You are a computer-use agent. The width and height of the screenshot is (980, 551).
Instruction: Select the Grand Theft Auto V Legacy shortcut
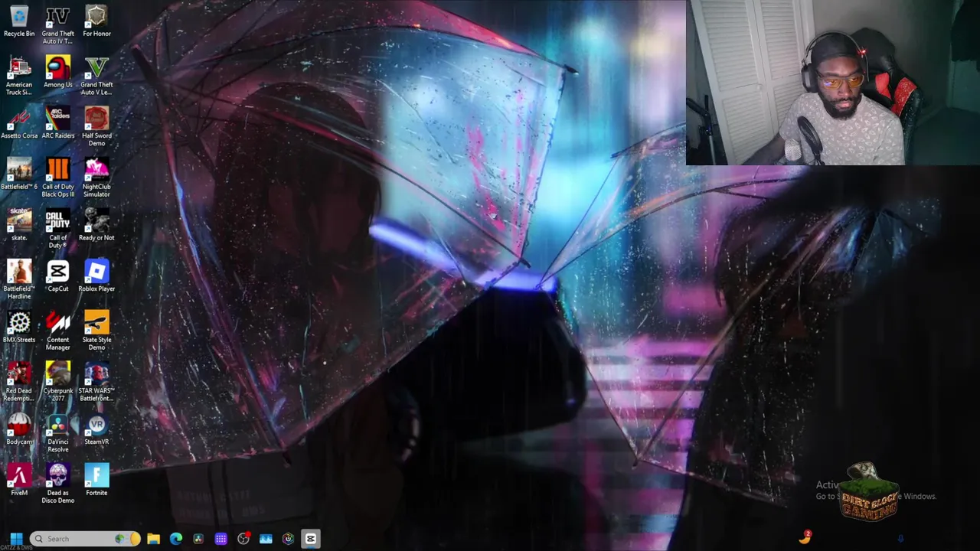(96, 76)
